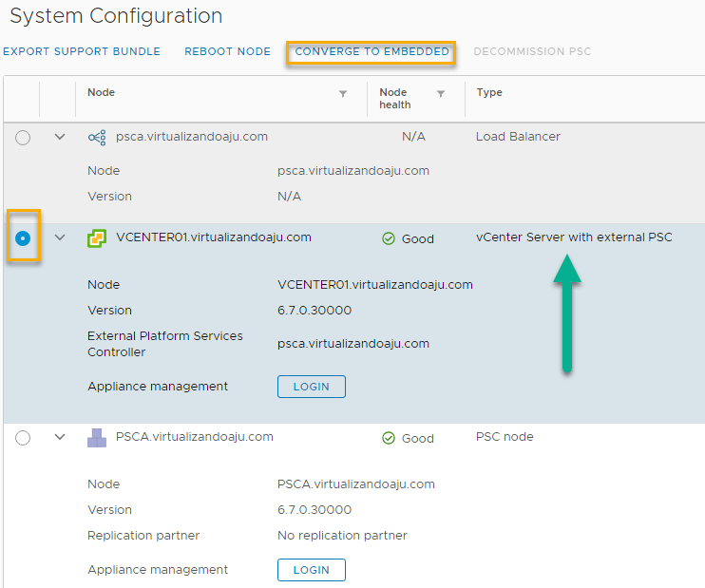Click Export Support Bundle
Viewport: 705px width, 588px height.
tap(82, 51)
